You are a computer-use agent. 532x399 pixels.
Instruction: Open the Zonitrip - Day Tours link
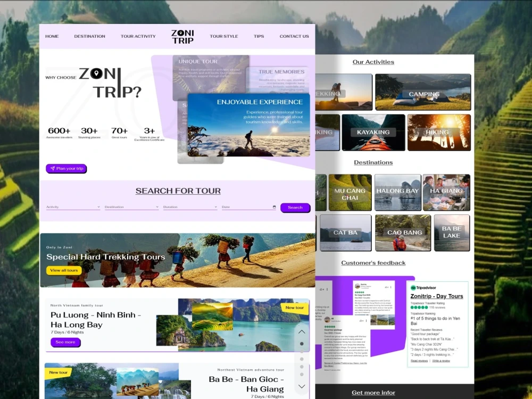(x=437, y=296)
